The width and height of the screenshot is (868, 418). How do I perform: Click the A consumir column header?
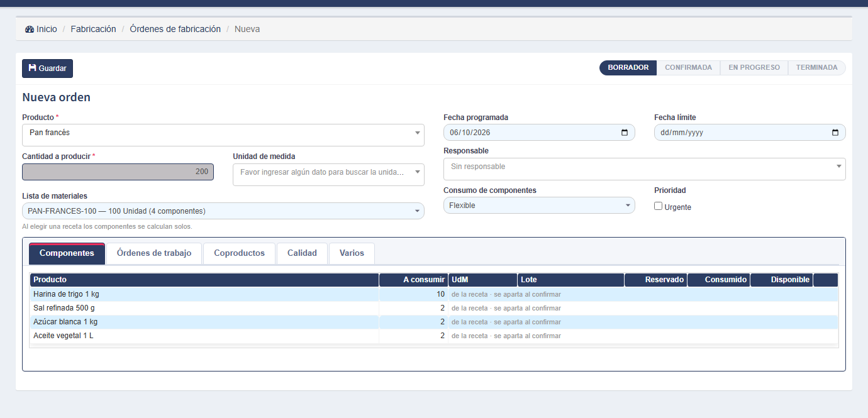tap(413, 280)
